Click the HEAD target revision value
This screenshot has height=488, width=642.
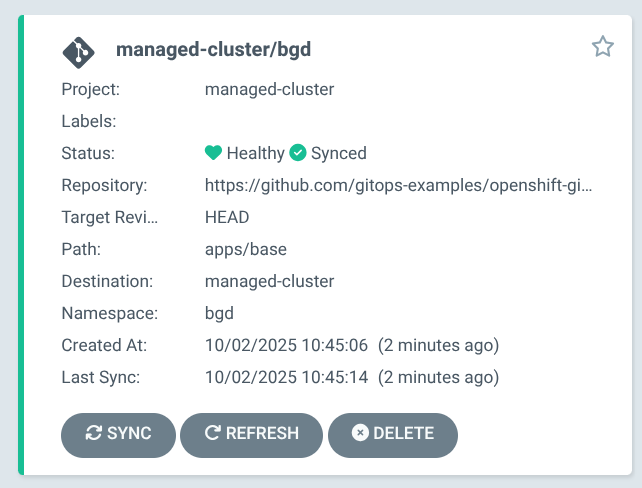pos(227,217)
